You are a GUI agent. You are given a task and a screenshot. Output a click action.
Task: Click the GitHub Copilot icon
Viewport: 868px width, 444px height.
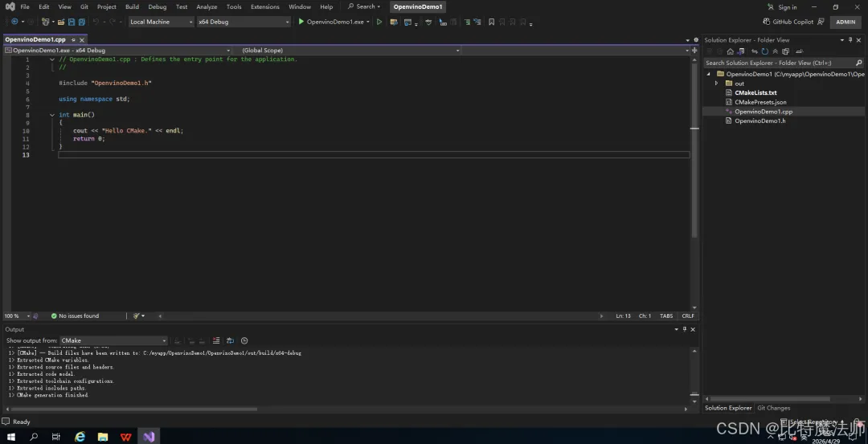coord(767,22)
